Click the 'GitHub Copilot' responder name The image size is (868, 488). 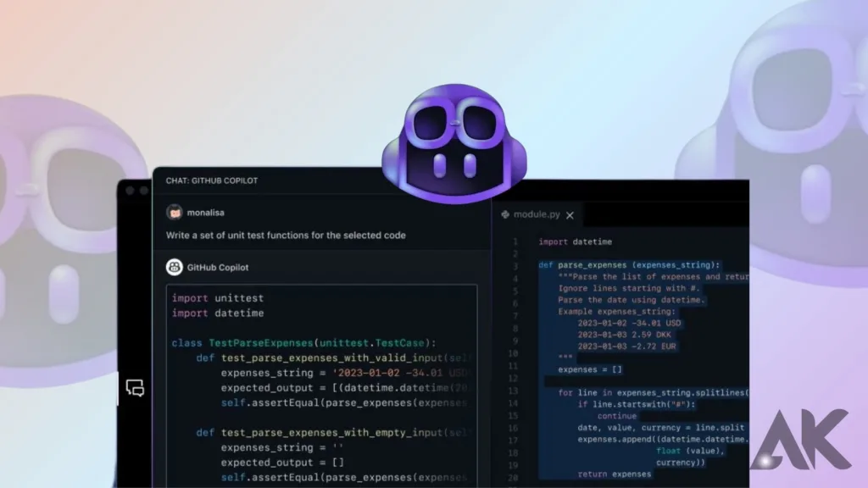[x=218, y=267]
